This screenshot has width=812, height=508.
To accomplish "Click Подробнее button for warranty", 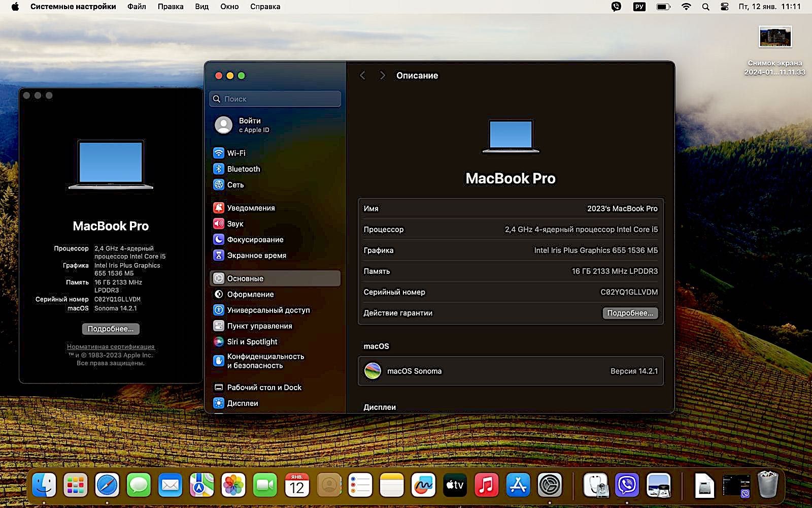I will pos(630,313).
